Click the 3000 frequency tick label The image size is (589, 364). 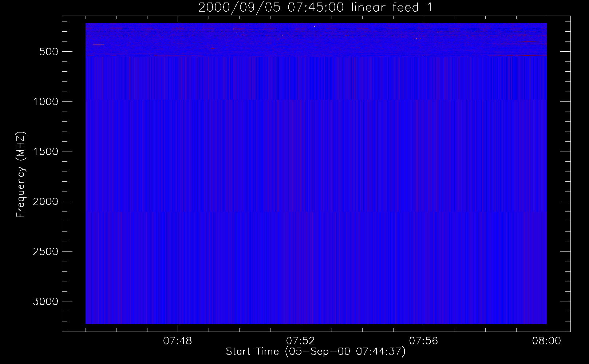pos(46,301)
